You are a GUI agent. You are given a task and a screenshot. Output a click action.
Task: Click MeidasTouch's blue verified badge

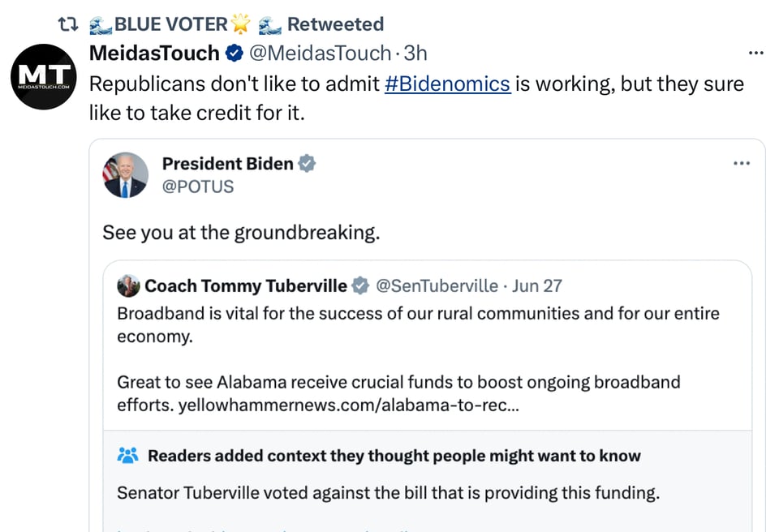click(x=234, y=54)
